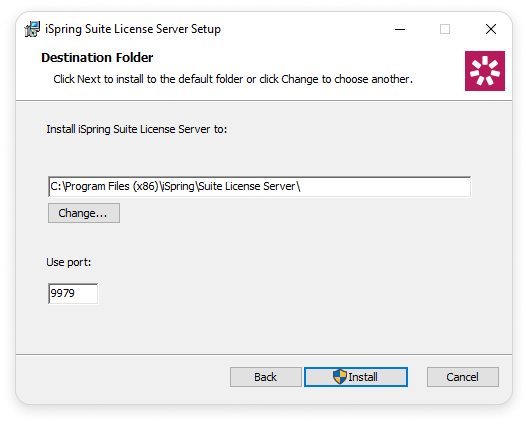Place cursor at end of folder path
Viewport: 528px width, 424px height.
click(301, 186)
